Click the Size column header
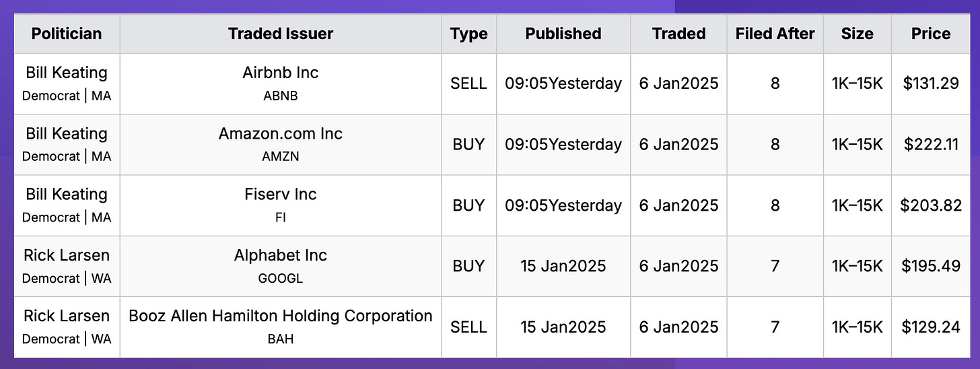Viewport: 980px width, 369px height. tap(857, 34)
